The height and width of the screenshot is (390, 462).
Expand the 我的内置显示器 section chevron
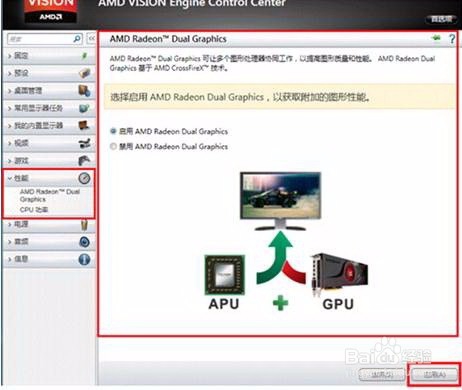click(x=10, y=126)
